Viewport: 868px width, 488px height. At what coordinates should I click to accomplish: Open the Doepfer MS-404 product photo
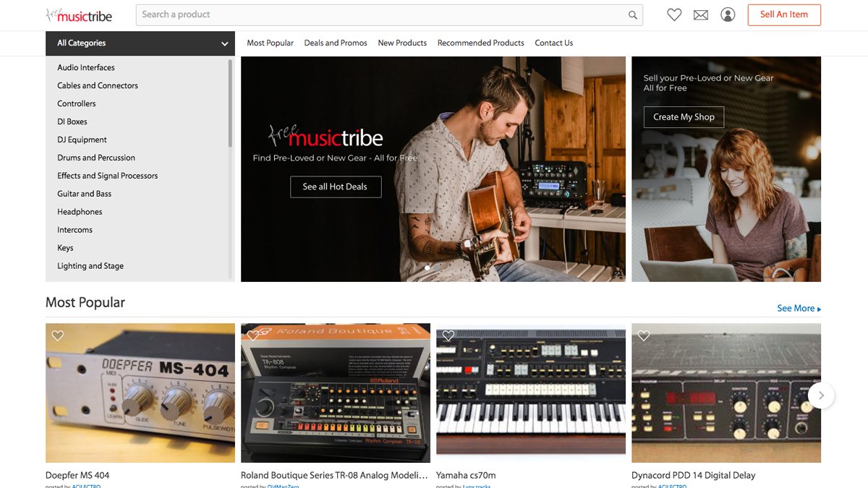tap(140, 393)
